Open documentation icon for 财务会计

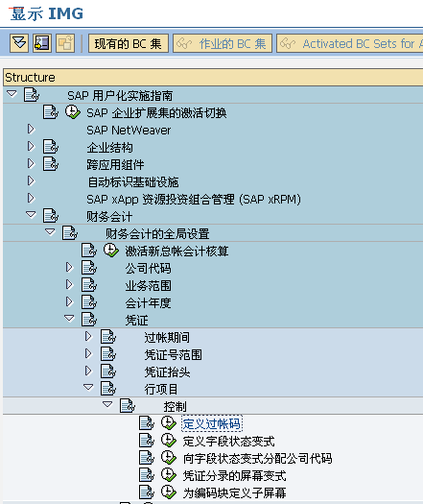51,216
